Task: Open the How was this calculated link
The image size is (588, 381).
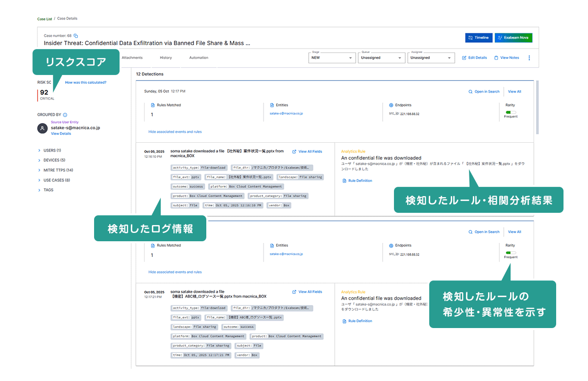Action: pos(86,82)
